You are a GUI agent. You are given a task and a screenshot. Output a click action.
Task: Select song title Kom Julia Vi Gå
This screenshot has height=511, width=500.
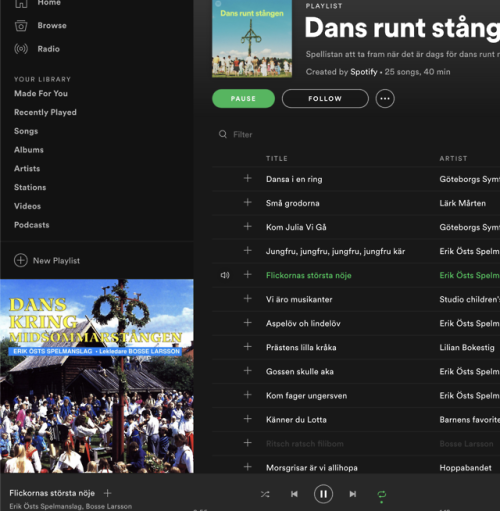click(x=296, y=227)
